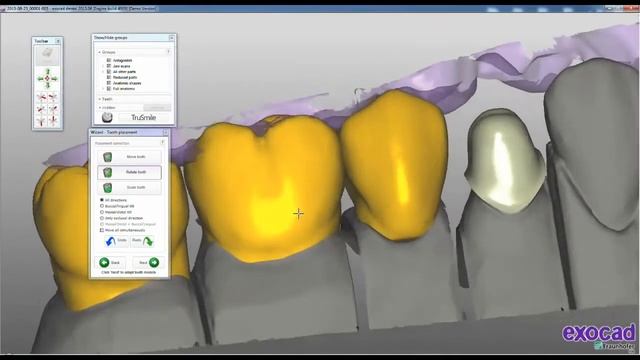Expand the Jaw scans tree node
This screenshot has height=360, width=640.
point(103,66)
